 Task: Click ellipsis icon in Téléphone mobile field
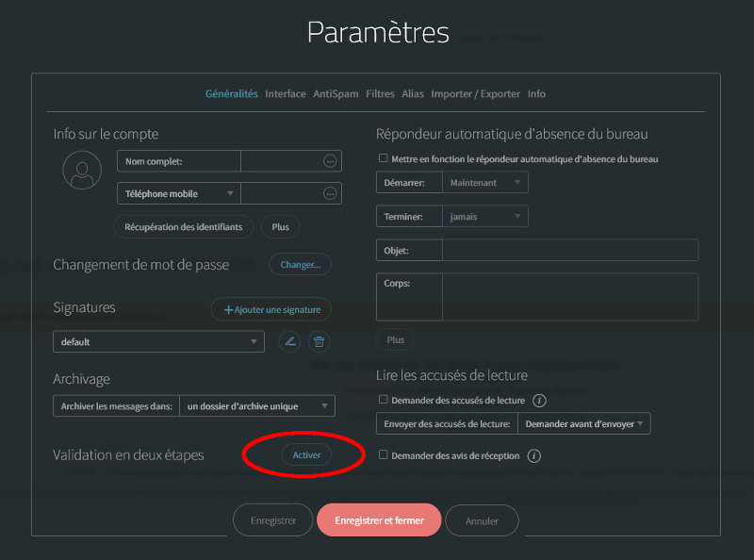(x=330, y=193)
